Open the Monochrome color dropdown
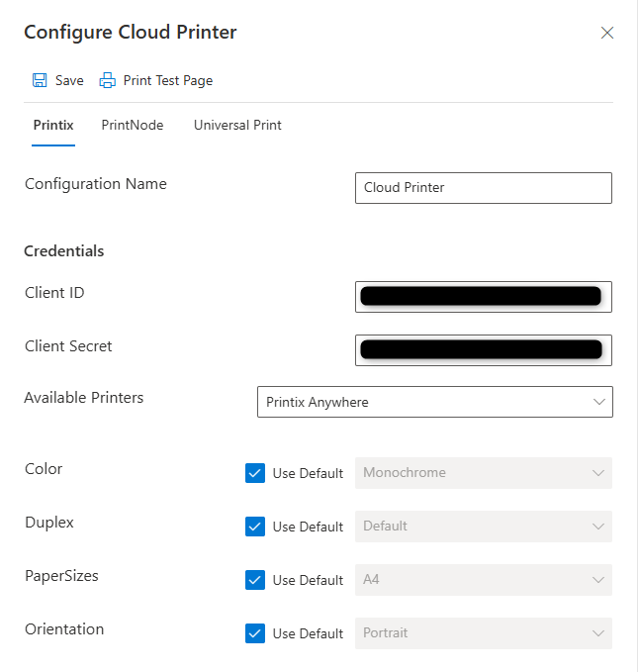This screenshot has width=638, height=672. point(484,473)
